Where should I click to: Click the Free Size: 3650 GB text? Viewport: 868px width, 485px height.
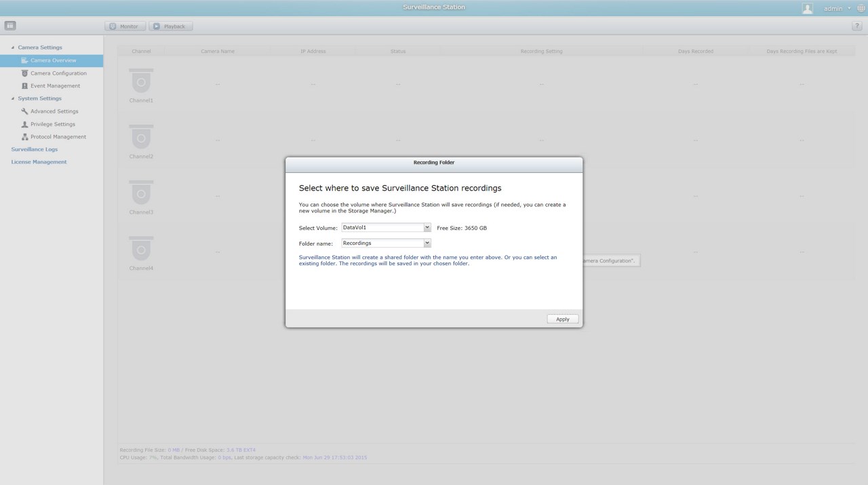[x=462, y=228]
